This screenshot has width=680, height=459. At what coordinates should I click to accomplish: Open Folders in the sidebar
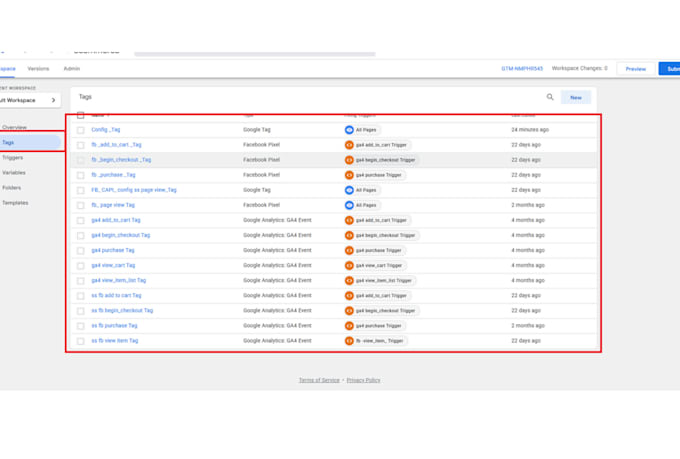tap(11, 188)
